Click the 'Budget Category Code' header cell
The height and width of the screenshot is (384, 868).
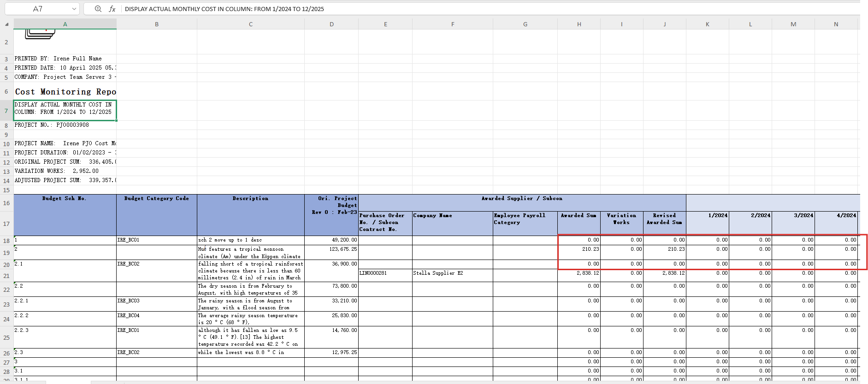tap(157, 215)
